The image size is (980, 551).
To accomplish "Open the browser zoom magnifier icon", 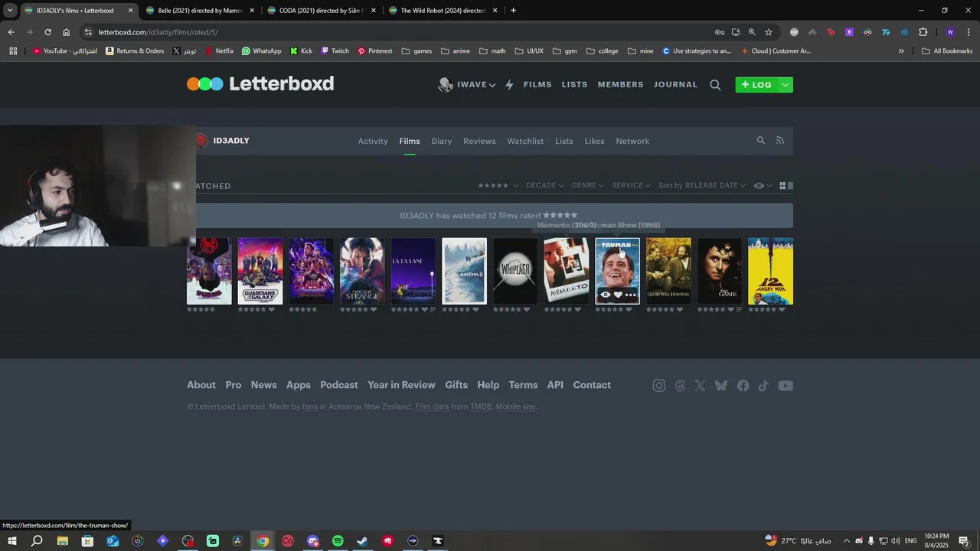I will 752,32.
